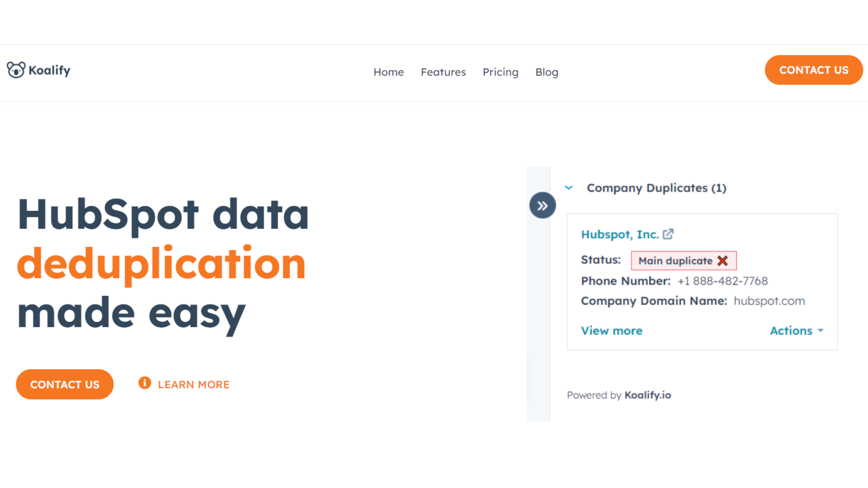Click the Powered by Koalify.io text
Screen dimensions: 868x488
coord(618,395)
